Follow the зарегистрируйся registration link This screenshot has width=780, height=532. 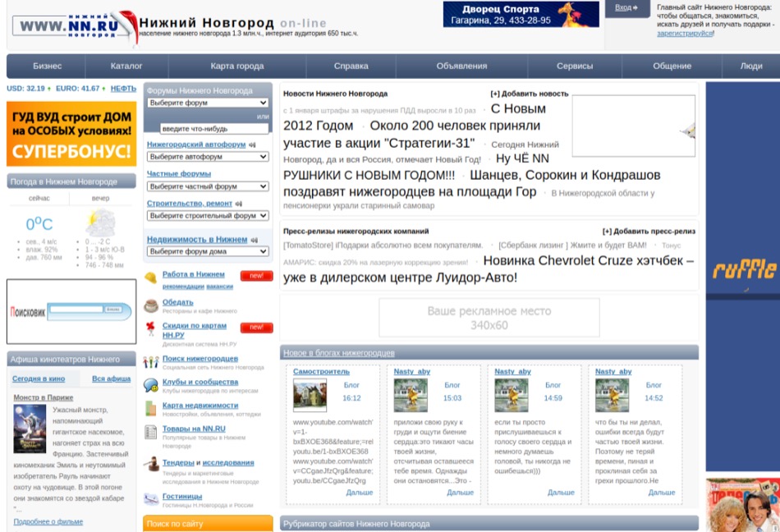pyautogui.click(x=685, y=34)
